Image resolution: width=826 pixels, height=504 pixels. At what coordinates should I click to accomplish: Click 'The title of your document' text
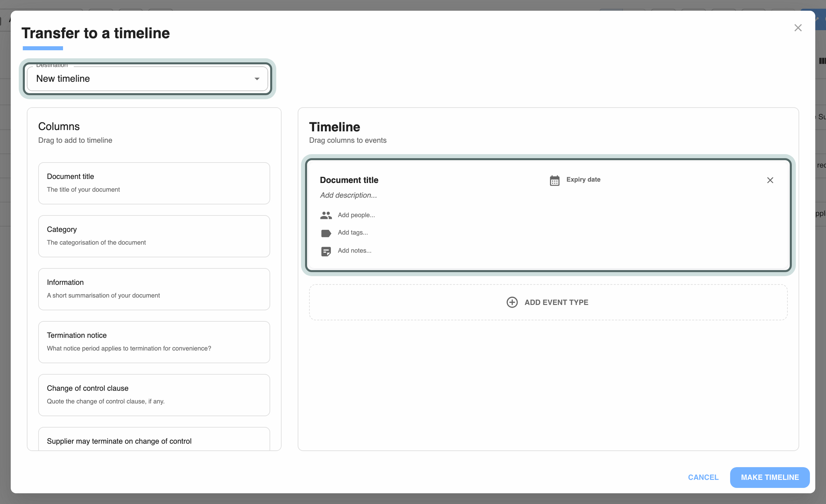click(x=83, y=189)
